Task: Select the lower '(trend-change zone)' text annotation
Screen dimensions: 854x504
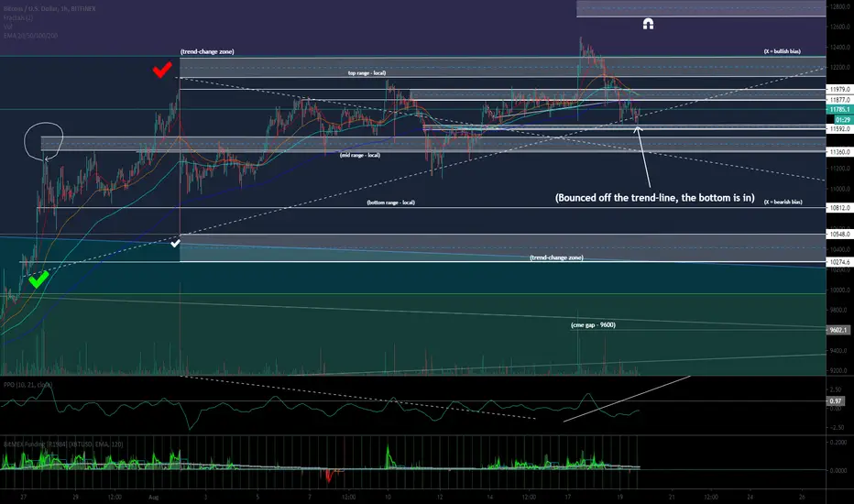Action: coord(556,257)
